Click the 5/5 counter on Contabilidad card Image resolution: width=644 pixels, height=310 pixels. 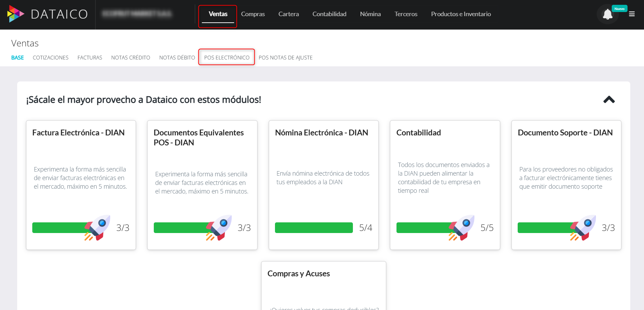tap(487, 228)
